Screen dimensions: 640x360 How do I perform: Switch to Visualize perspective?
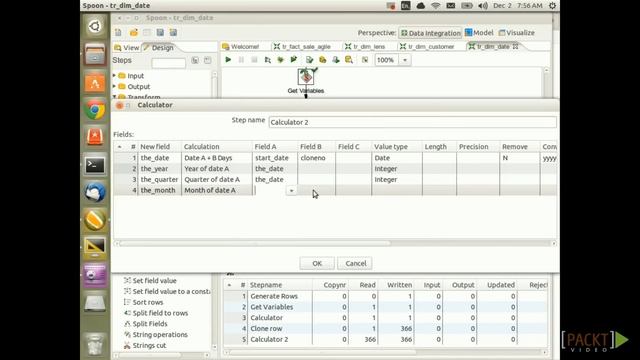[517, 33]
